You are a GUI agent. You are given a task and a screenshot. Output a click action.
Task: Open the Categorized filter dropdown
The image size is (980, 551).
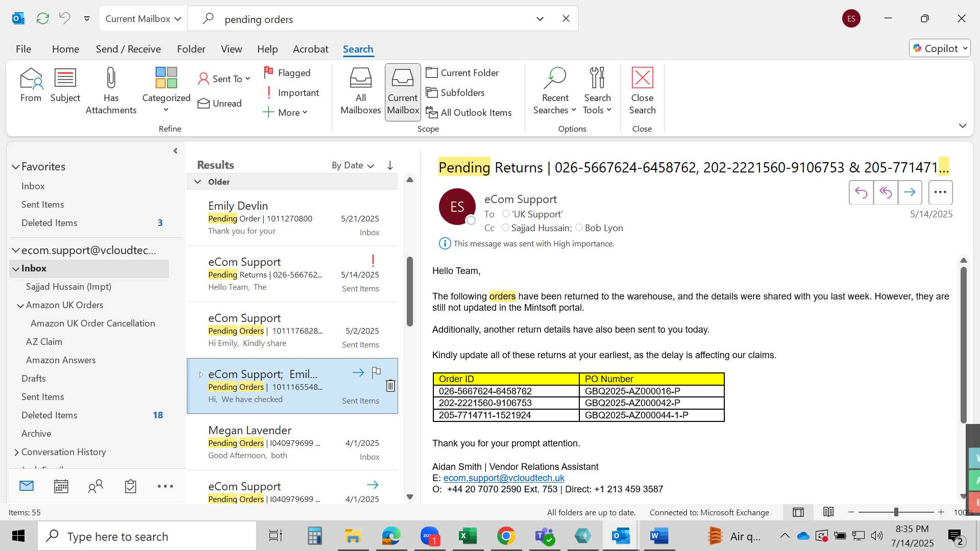point(166,91)
